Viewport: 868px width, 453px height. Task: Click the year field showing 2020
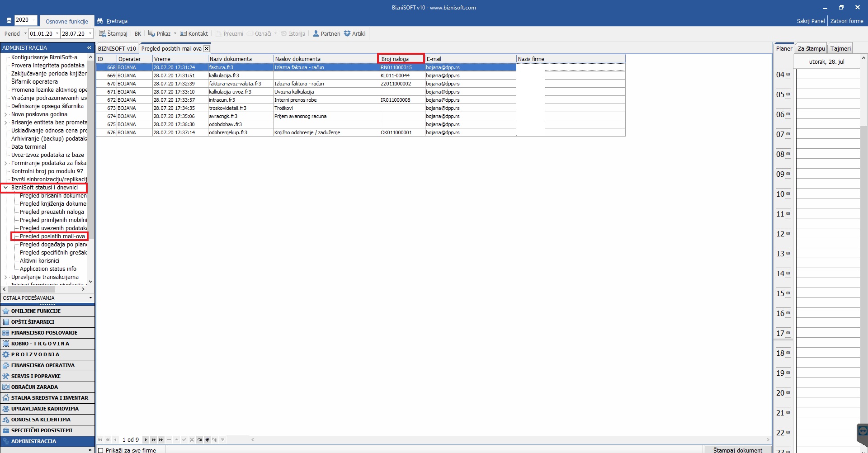(x=25, y=20)
